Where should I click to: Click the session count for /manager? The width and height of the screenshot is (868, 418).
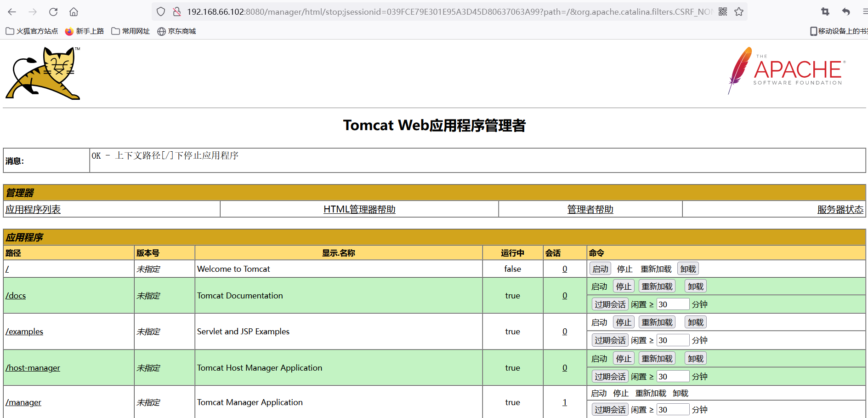click(565, 402)
